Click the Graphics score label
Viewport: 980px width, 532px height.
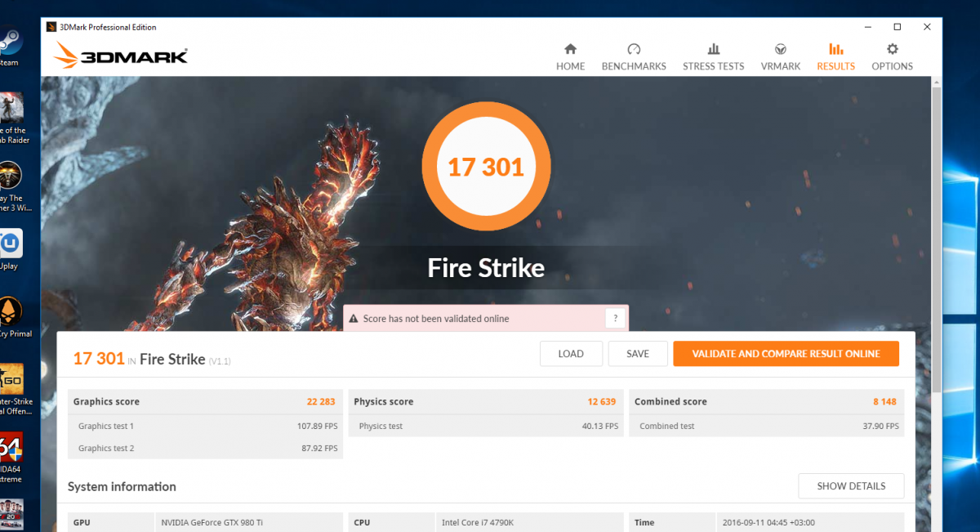click(106, 401)
